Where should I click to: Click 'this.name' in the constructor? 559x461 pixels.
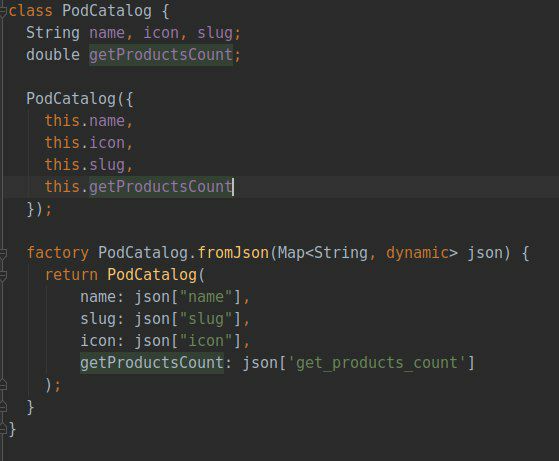pyautogui.click(x=84, y=121)
